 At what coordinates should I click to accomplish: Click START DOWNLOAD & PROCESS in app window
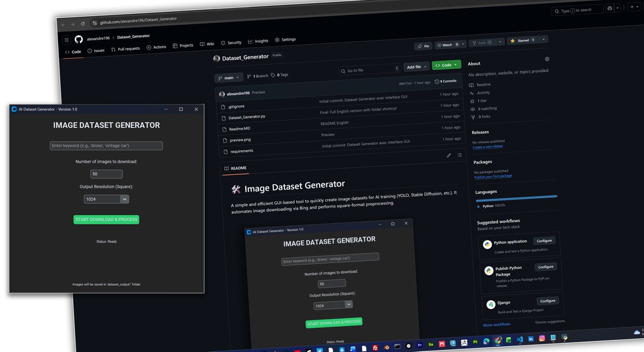[106, 219]
